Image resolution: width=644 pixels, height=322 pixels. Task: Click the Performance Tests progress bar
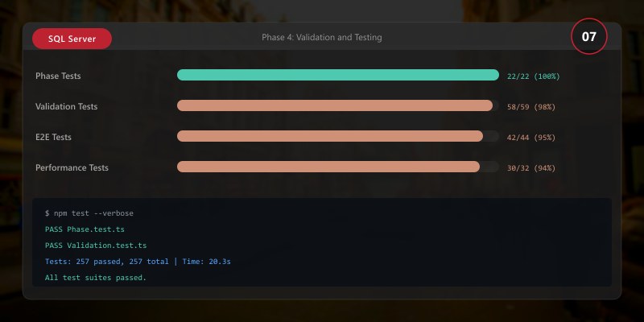pyautogui.click(x=338, y=167)
